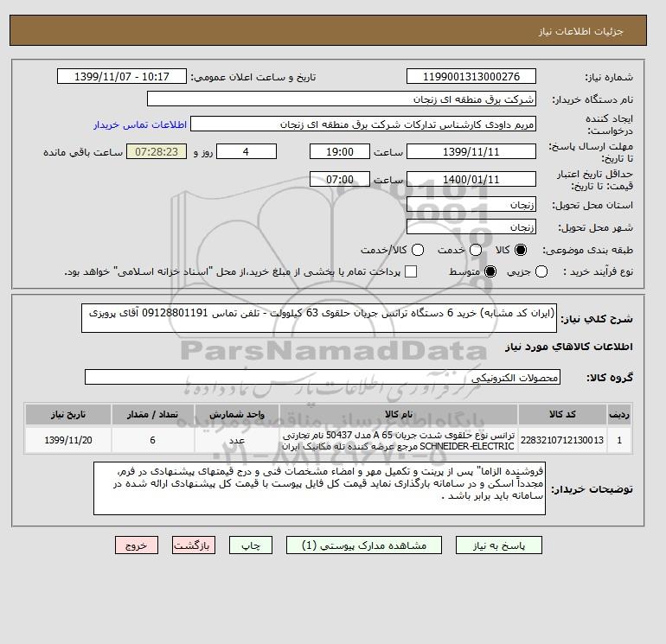Click the response deadline date 1399/11/11

pos(471,151)
